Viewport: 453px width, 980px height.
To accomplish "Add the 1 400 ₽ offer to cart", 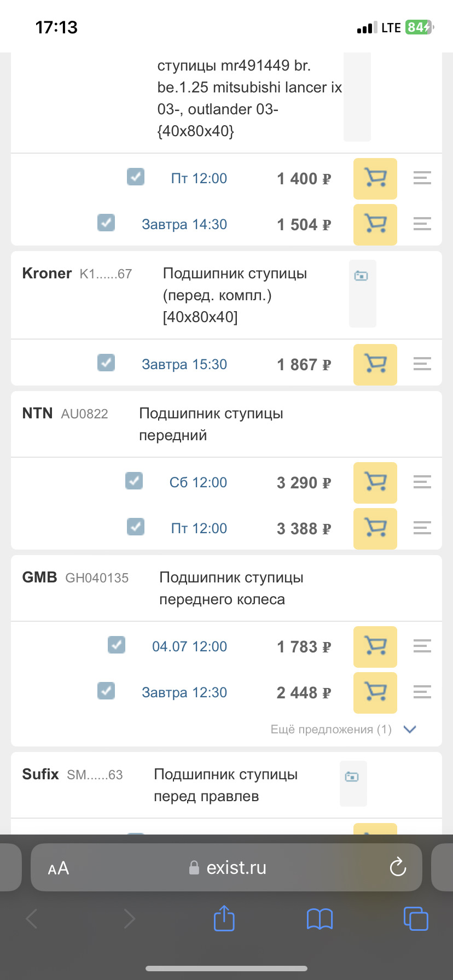I will tap(375, 179).
